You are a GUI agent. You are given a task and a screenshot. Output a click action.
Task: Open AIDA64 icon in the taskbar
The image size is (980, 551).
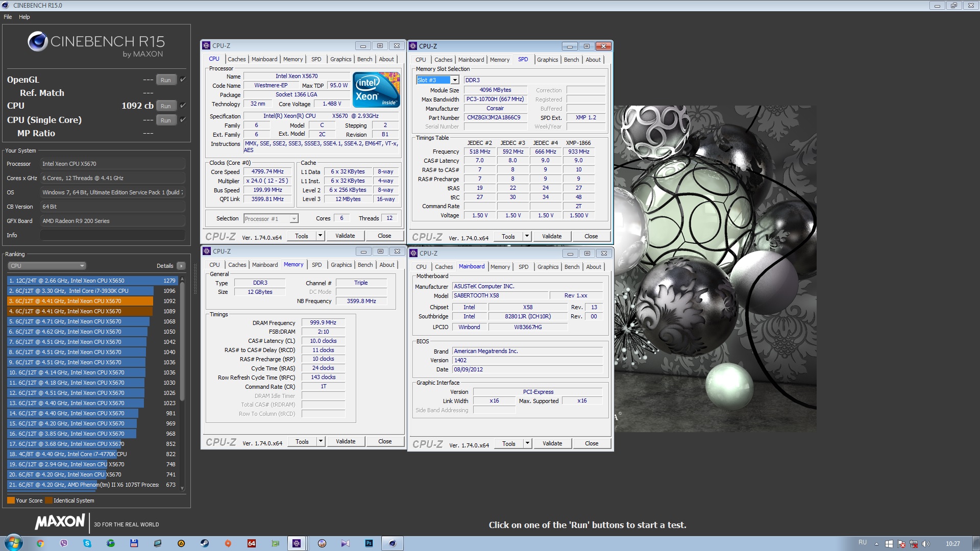(252, 543)
